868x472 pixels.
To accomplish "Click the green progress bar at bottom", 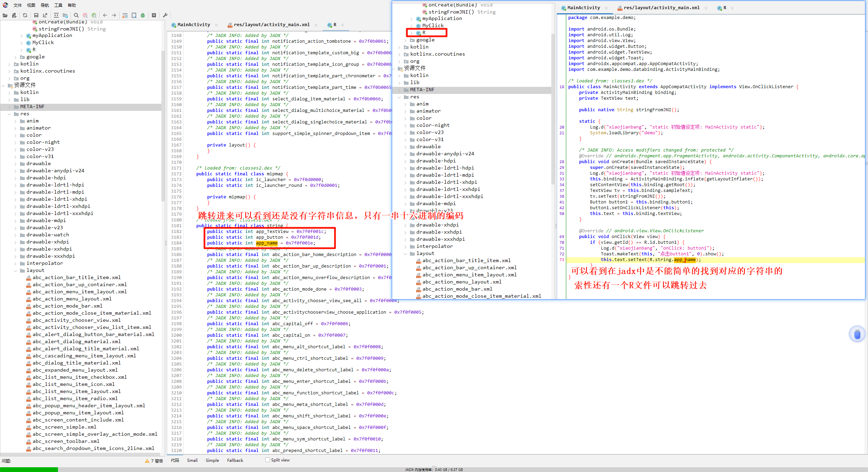I will pos(29,470).
